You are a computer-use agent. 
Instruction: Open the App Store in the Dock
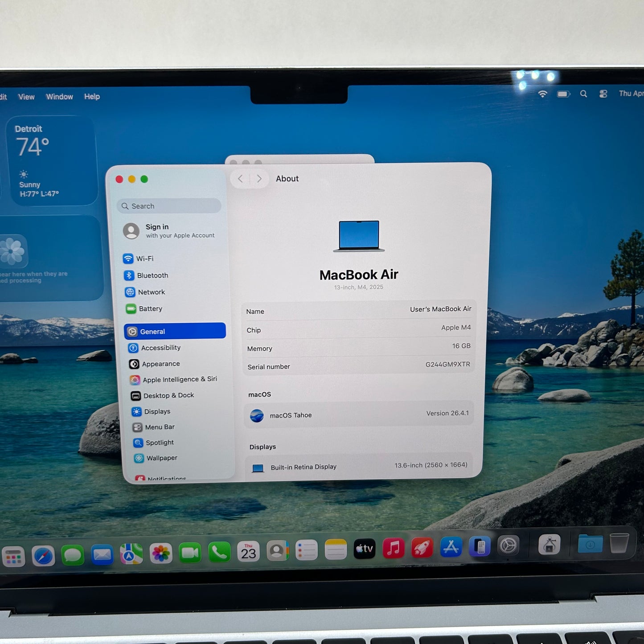[x=451, y=547]
